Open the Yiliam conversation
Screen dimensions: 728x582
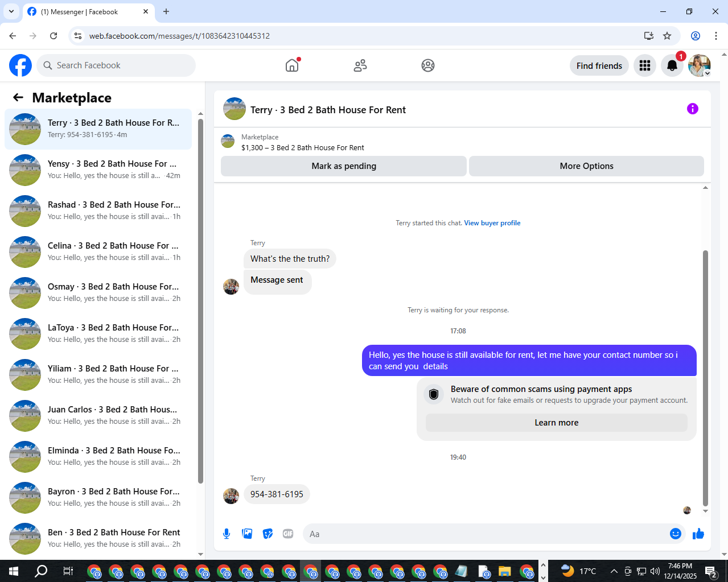pos(98,375)
